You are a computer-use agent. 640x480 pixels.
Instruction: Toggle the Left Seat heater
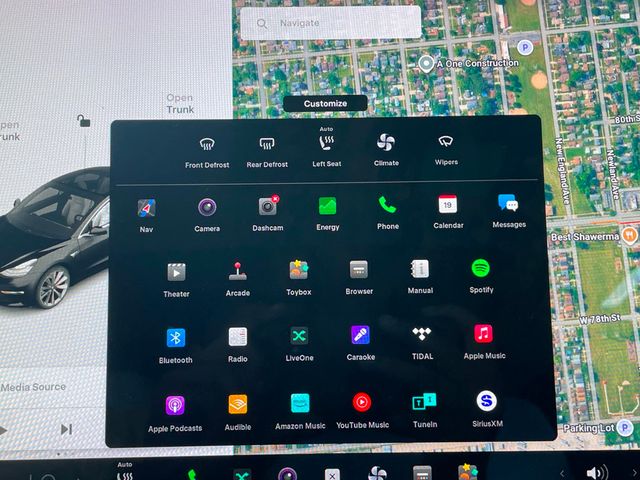[x=326, y=143]
